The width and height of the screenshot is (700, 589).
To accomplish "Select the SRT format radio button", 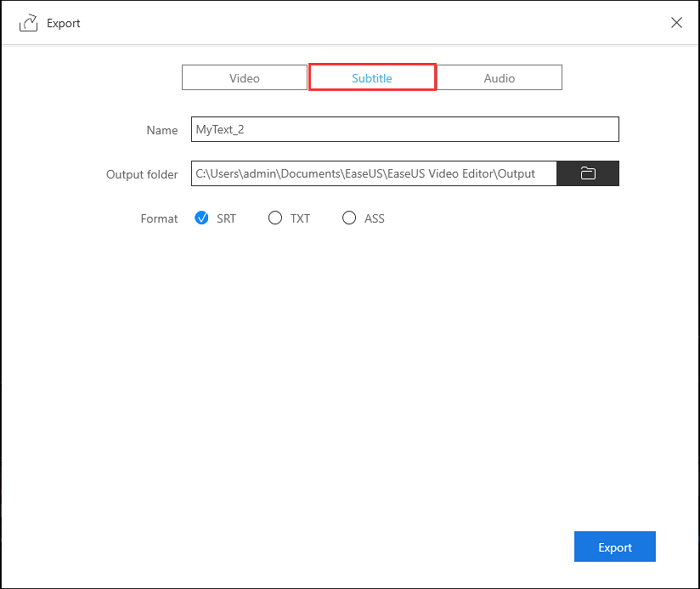I will coord(201,218).
